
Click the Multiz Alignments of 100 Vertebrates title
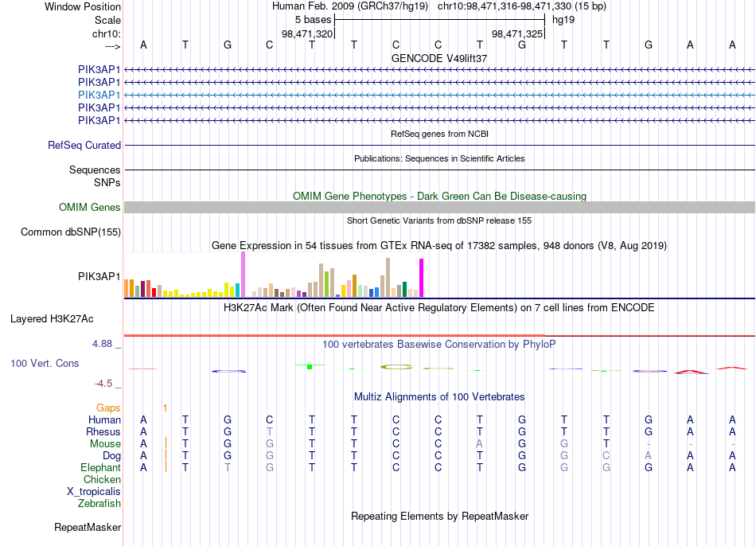[439, 397]
